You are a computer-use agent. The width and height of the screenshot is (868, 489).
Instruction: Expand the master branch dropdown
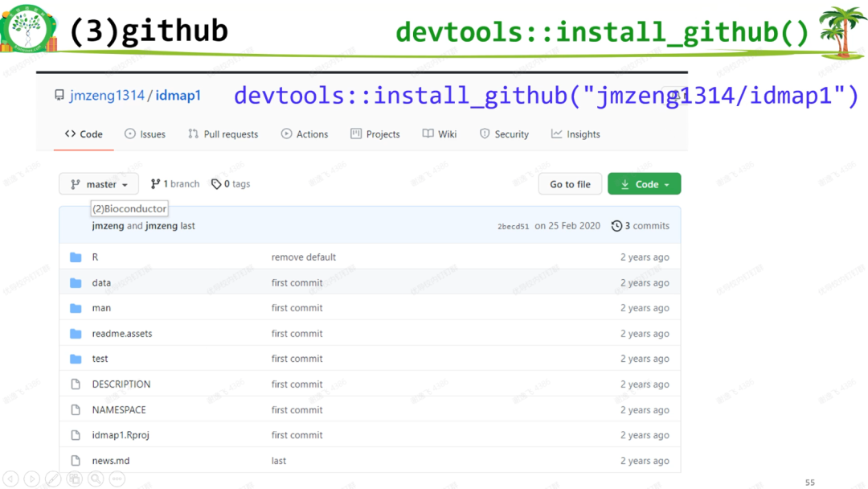click(99, 184)
